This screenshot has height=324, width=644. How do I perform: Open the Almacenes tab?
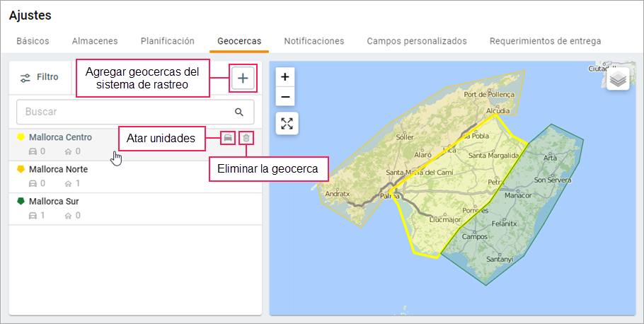[95, 41]
